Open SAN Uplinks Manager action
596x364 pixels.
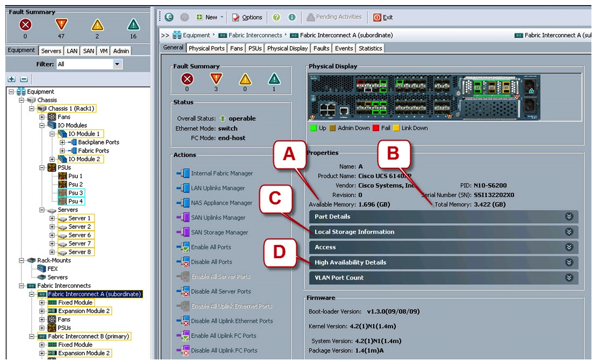click(211, 218)
